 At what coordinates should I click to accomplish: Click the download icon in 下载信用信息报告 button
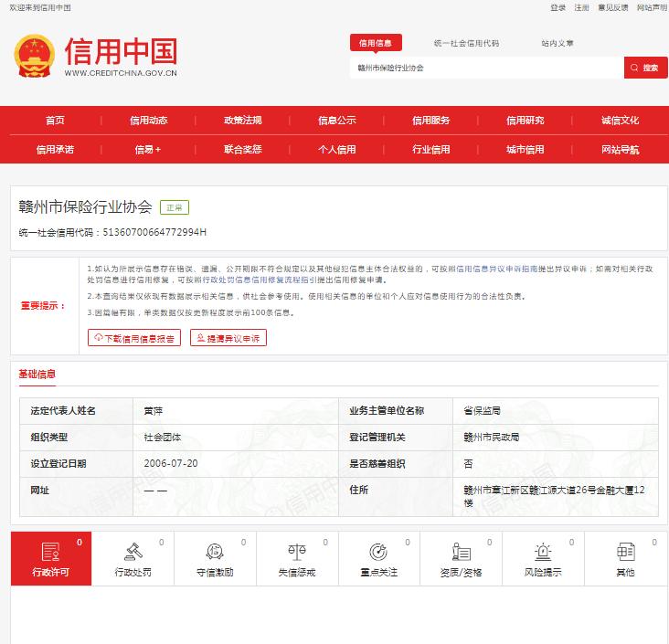(99, 338)
